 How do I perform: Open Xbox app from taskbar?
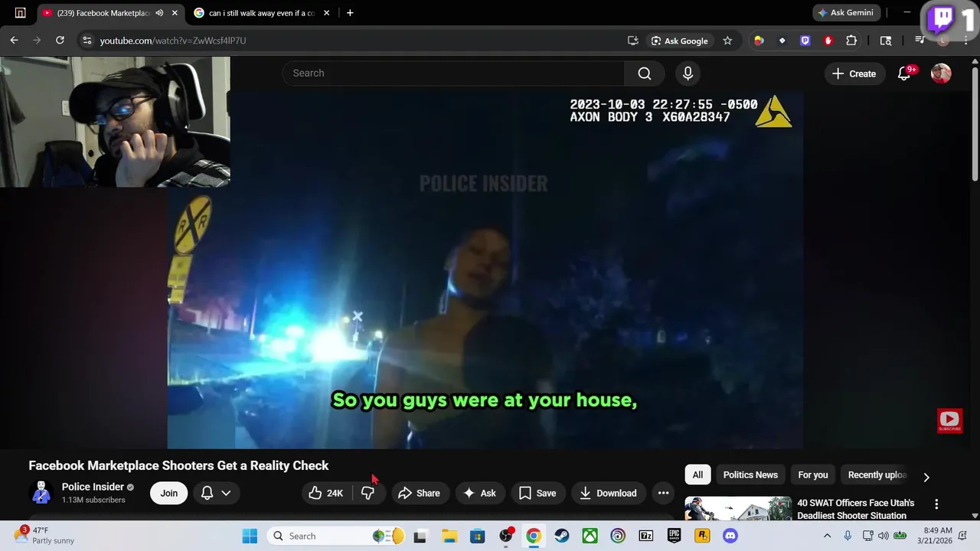click(590, 536)
